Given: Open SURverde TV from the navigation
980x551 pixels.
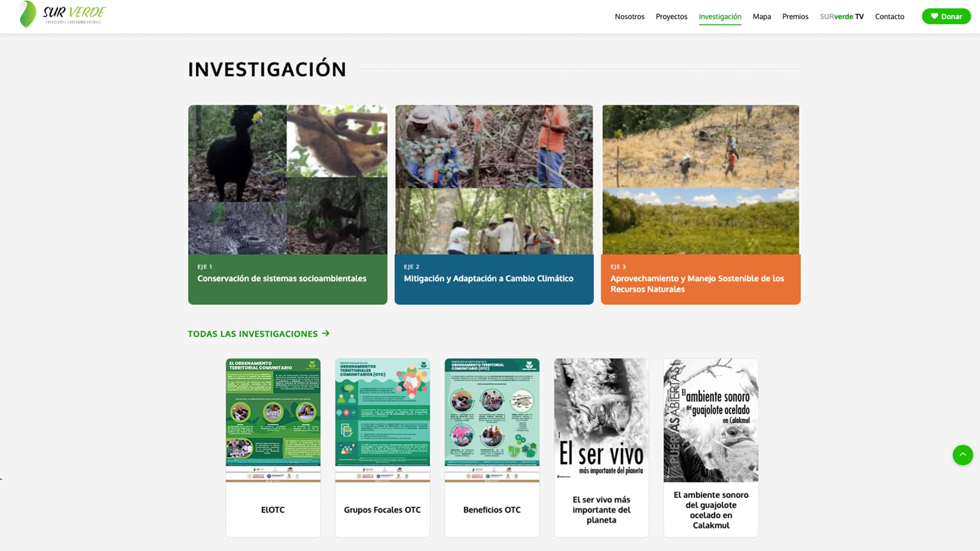Looking at the screenshot, I should tap(842, 16).
